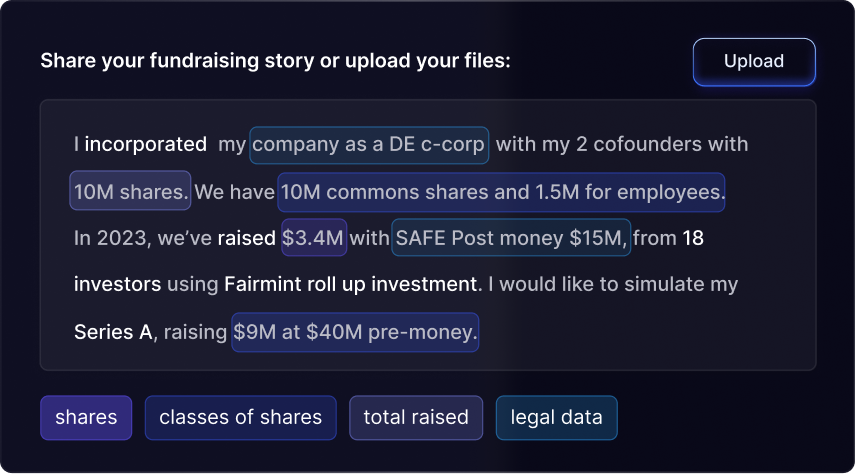Select highlighted "10M commons shares and 1.5M for employees."
855x474 pixels.
click(x=501, y=192)
